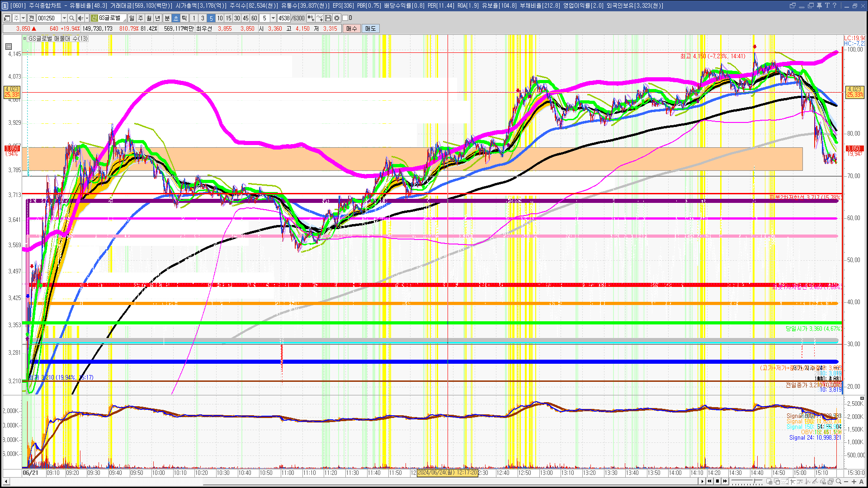This screenshot has width=868, height=488.
Task: Open the interval value 5 dropdown arrow
Action: coord(273,18)
